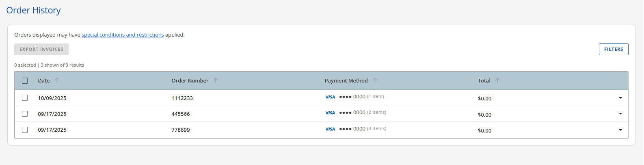Click the Order Number column header
This screenshot has width=644, height=165.
(190, 81)
